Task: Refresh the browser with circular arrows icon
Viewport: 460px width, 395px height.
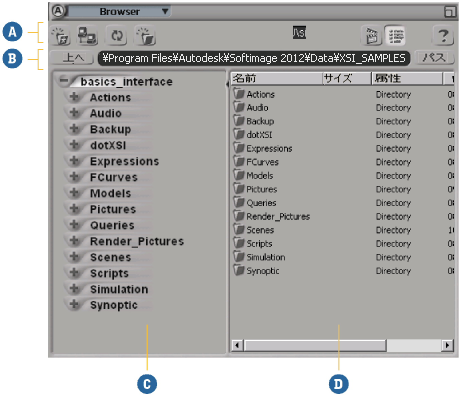Action: pos(116,35)
